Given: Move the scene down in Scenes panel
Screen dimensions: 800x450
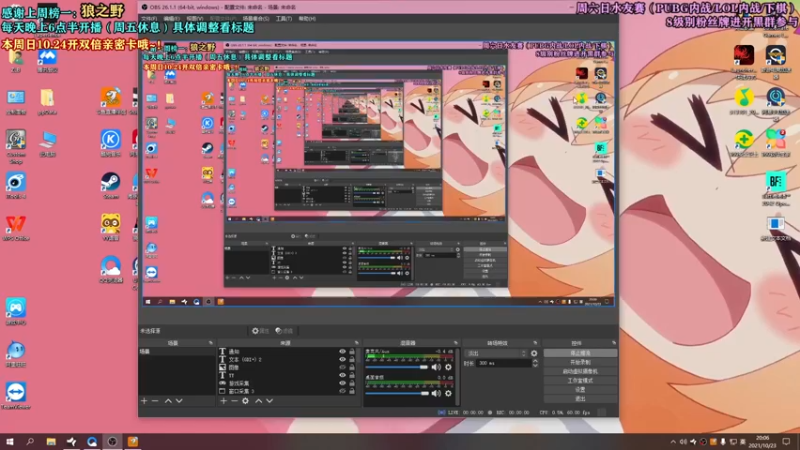Looking at the screenshot, I should 179,401.
